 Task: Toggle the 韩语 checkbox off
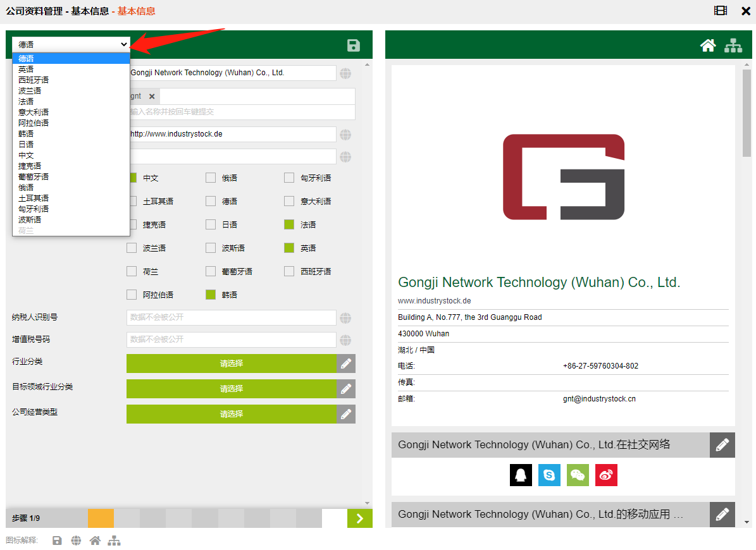pyautogui.click(x=211, y=295)
